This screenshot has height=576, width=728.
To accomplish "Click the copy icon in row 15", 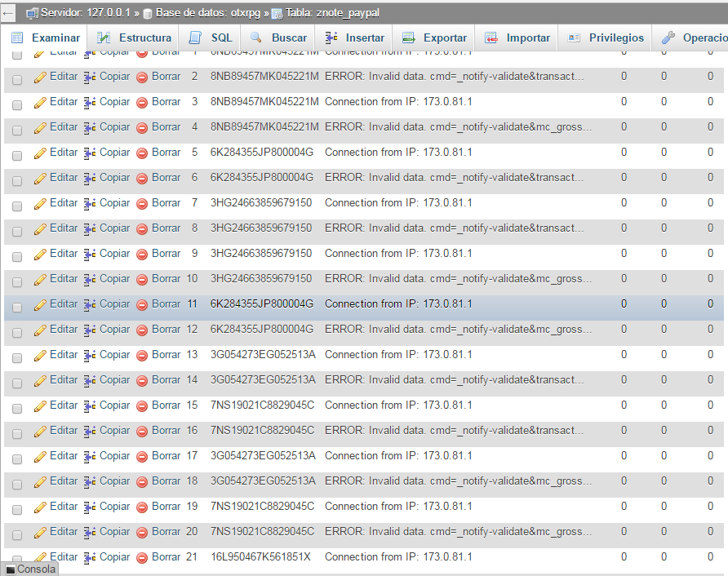I will point(90,406).
